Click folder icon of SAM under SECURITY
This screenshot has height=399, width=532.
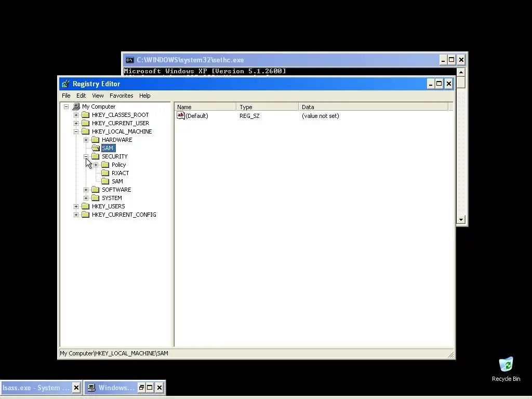click(x=105, y=181)
